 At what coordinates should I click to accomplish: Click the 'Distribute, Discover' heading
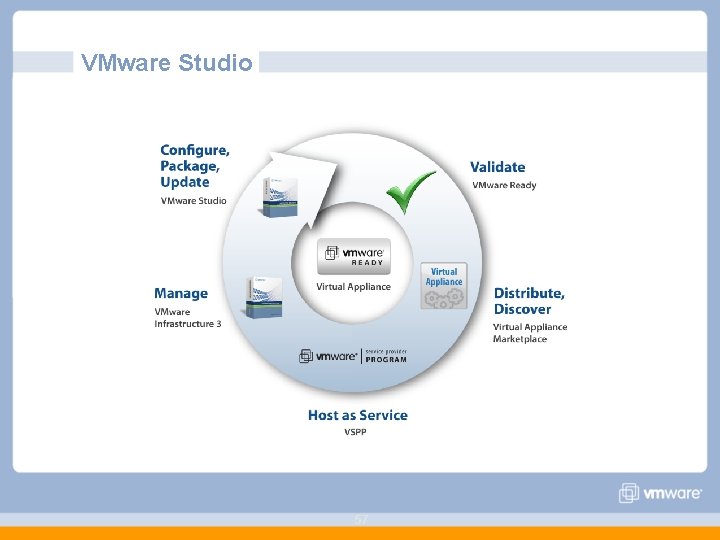click(529, 301)
